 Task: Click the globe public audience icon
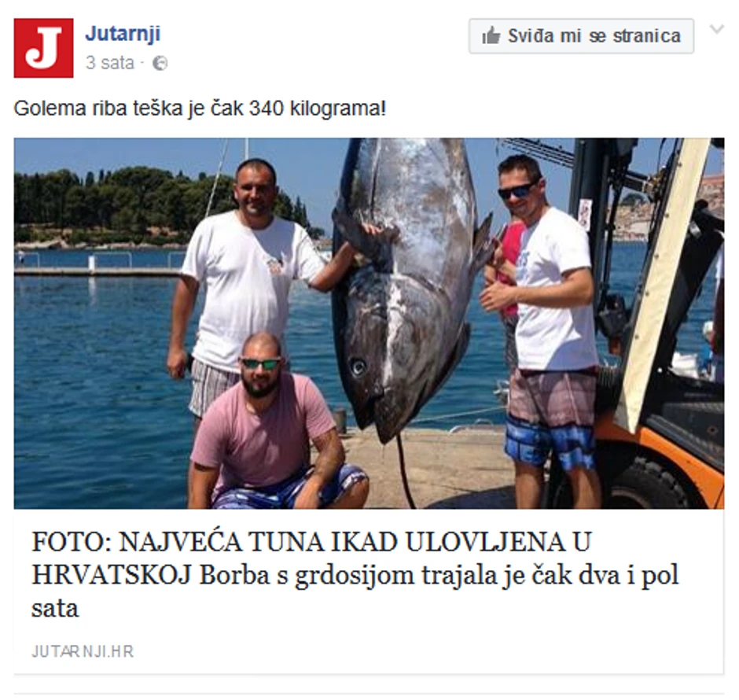coord(160,63)
